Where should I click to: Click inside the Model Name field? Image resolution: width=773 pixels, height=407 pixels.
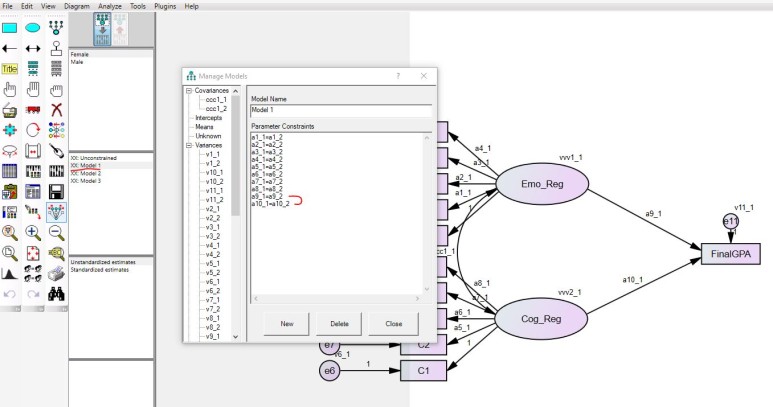(341, 110)
